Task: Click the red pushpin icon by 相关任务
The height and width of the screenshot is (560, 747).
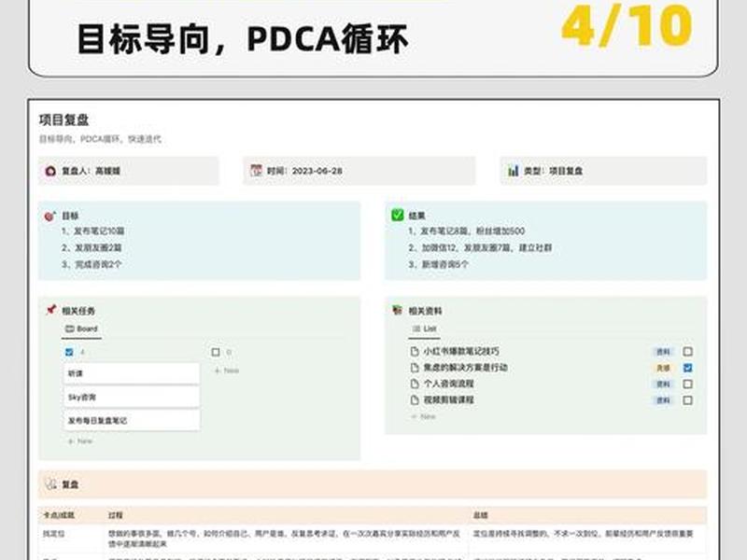Action: [50, 310]
